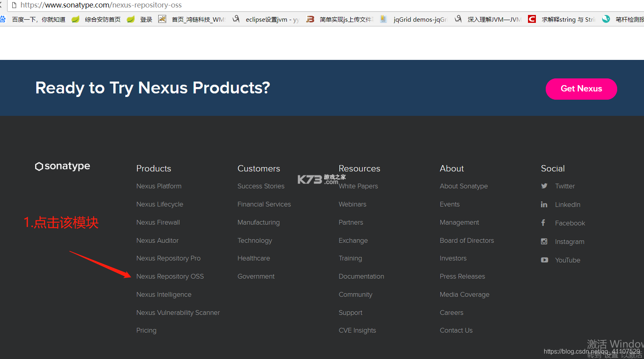Viewport: 644px width, 359px height.
Task: Open the Board of Directors link
Action: [467, 240]
